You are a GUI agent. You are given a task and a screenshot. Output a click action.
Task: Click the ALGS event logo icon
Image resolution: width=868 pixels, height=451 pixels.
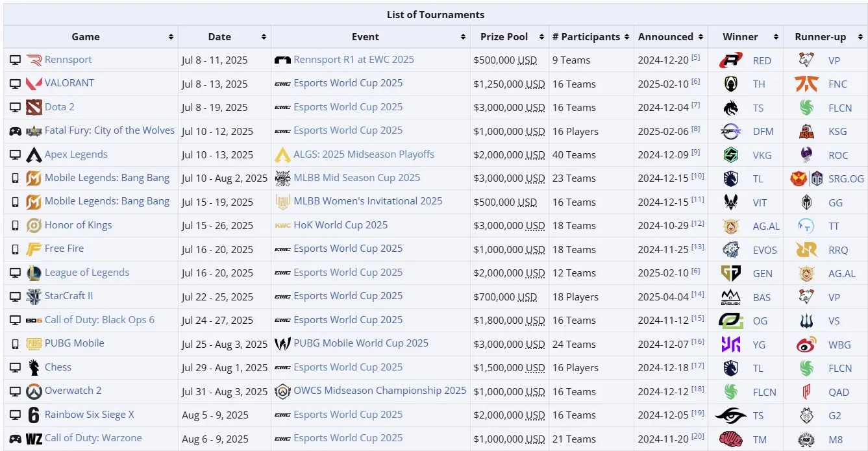click(282, 155)
